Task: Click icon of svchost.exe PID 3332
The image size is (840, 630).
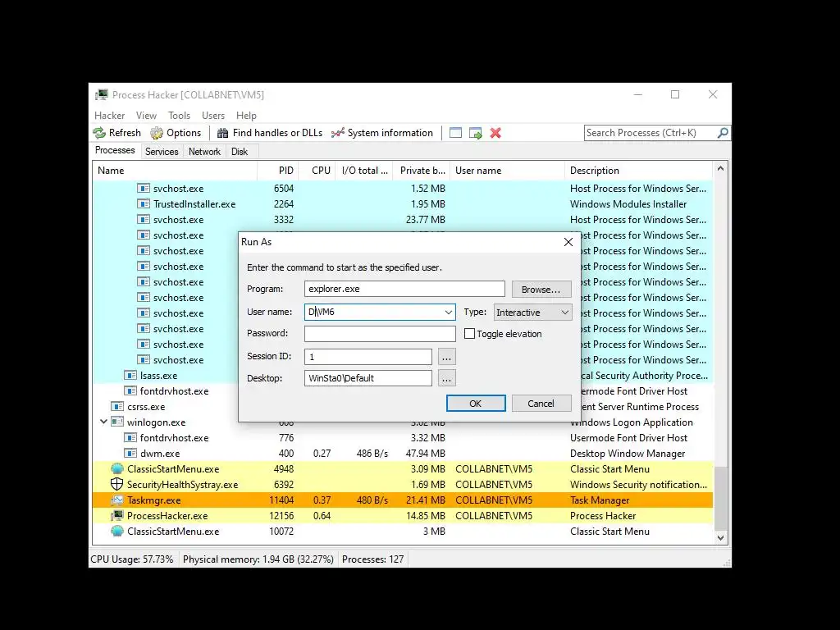Action: tap(143, 220)
